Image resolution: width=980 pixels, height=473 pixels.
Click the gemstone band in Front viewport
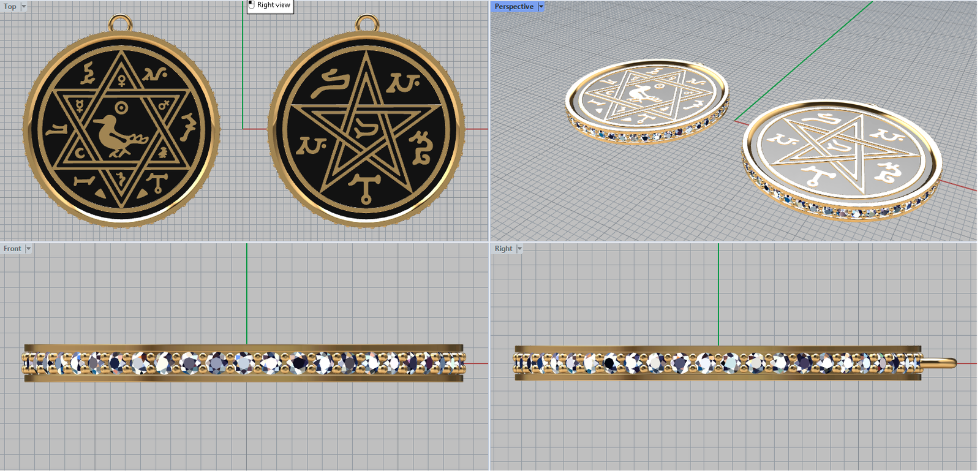[x=244, y=363]
